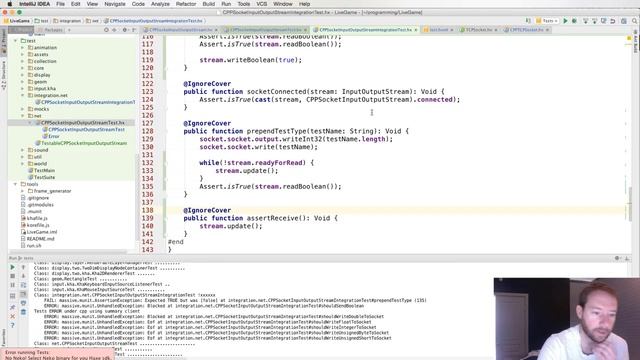Stop the running process in Run panel
The image size is (640, 360).
[12, 276]
